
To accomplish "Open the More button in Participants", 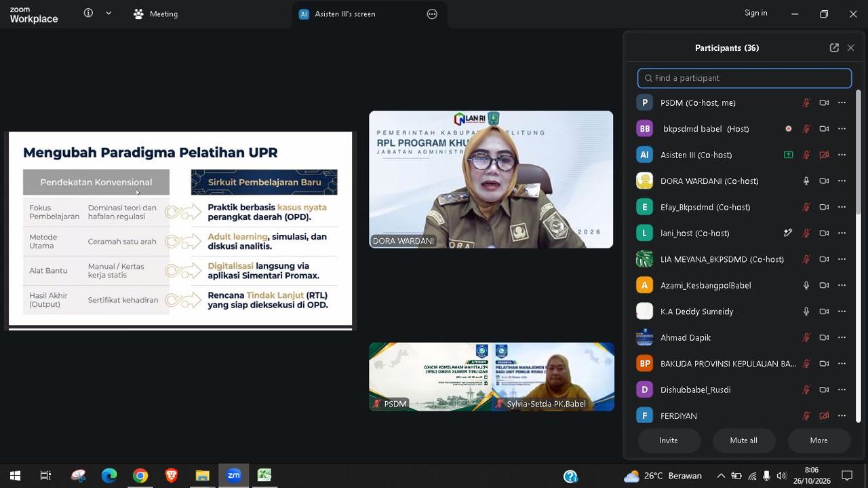I will pyautogui.click(x=818, y=440).
